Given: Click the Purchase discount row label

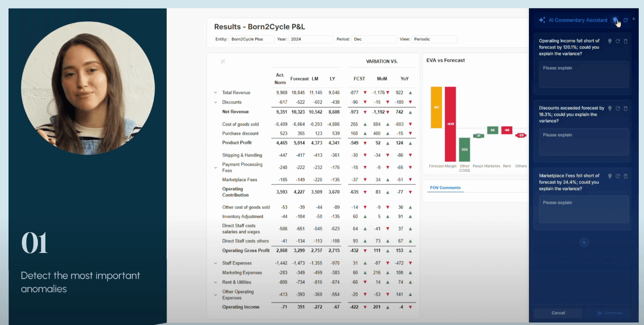Looking at the screenshot, I should [241, 134].
